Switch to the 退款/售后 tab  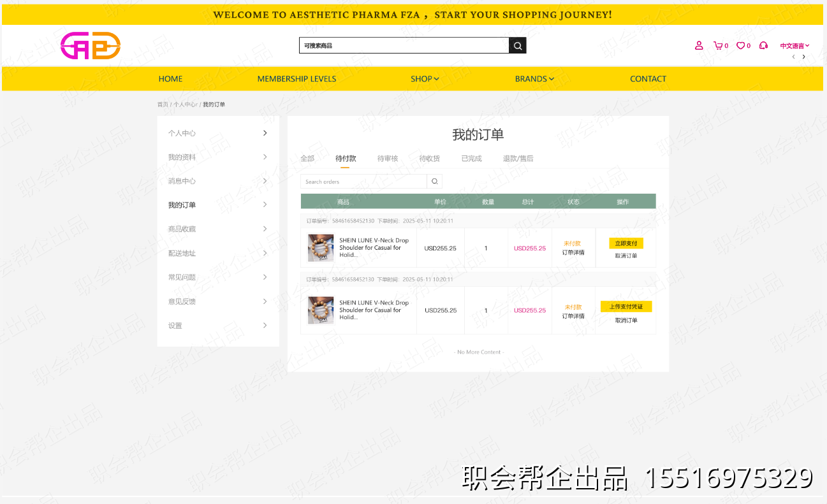(x=518, y=159)
